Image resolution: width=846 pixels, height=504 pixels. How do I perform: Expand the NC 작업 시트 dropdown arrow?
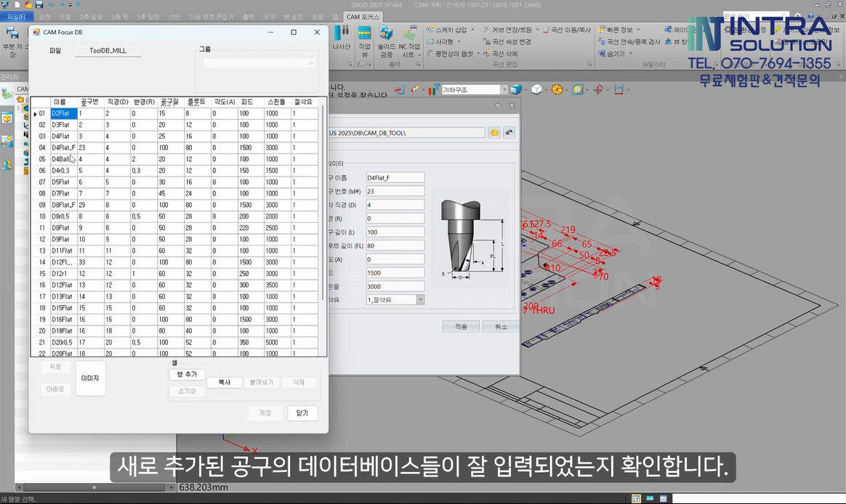[x=419, y=54]
